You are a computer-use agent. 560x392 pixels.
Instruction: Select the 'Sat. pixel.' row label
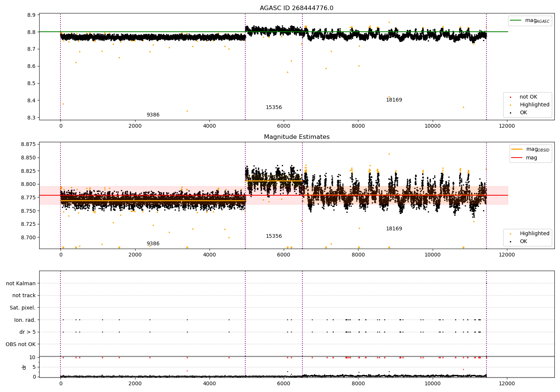23,308
